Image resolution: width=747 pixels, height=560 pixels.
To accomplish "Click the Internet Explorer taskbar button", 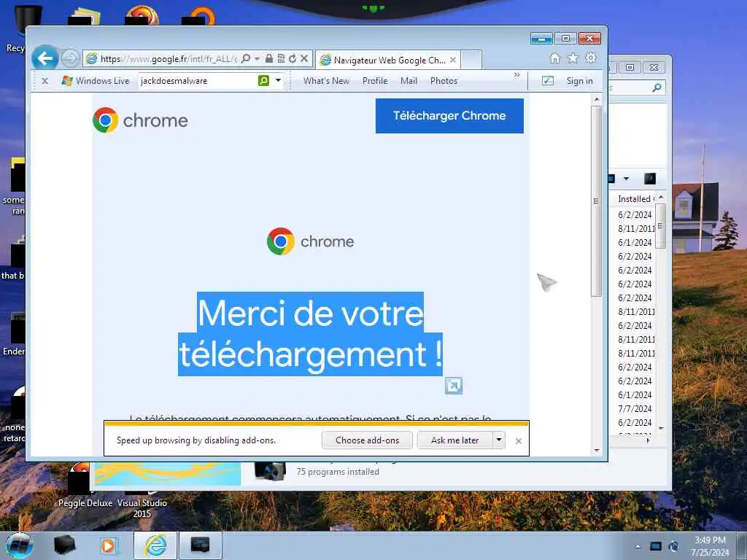I will [155, 545].
